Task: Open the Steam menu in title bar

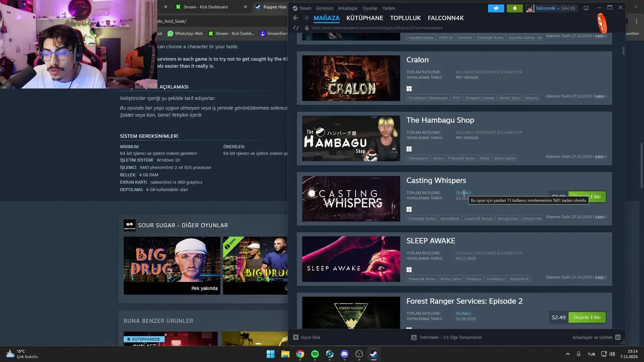Action: click(x=302, y=8)
